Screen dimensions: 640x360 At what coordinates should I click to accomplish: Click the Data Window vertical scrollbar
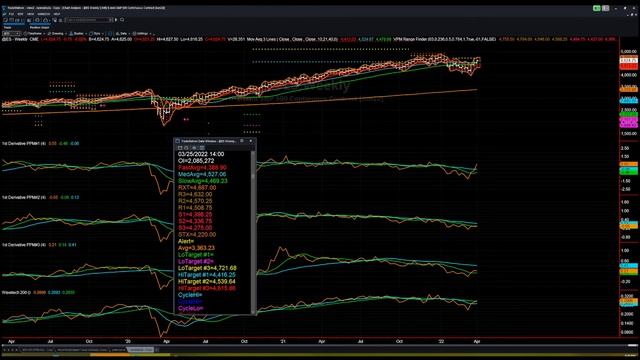point(253,231)
